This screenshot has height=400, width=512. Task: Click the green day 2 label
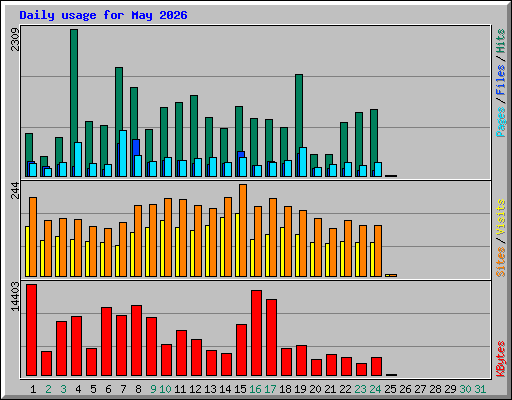coord(48,389)
